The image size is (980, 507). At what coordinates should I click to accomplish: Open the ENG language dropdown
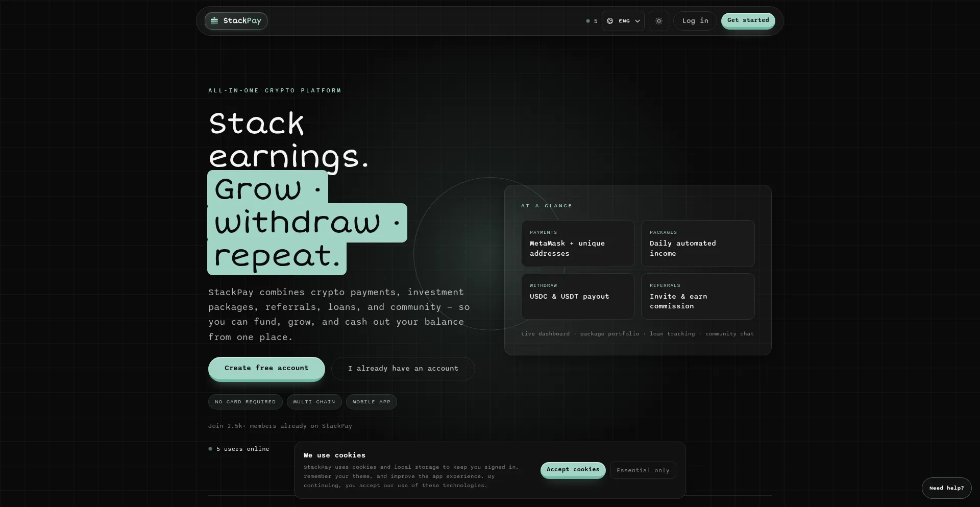tap(623, 21)
